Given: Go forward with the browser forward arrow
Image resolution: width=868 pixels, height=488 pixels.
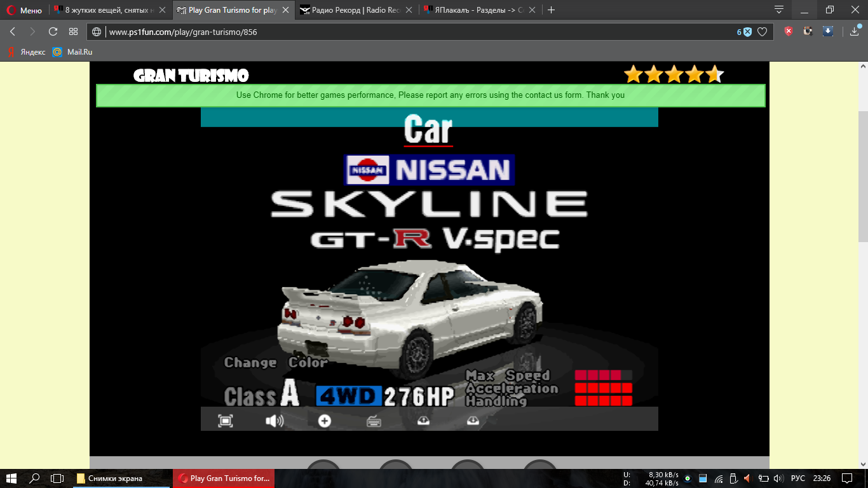Looking at the screenshot, I should (32, 32).
